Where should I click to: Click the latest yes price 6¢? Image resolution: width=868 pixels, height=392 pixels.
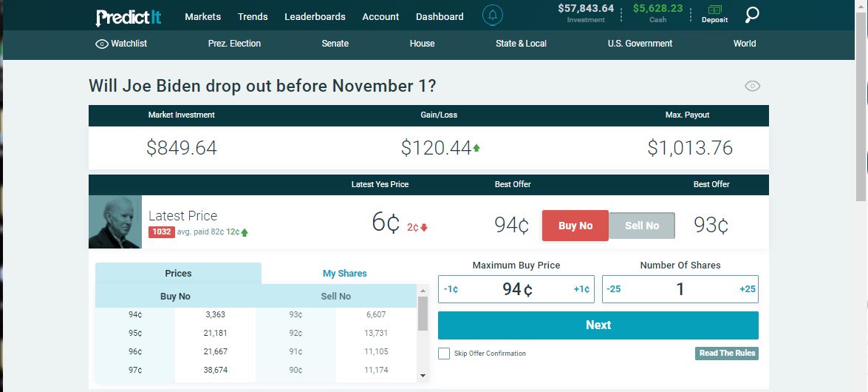click(x=386, y=223)
